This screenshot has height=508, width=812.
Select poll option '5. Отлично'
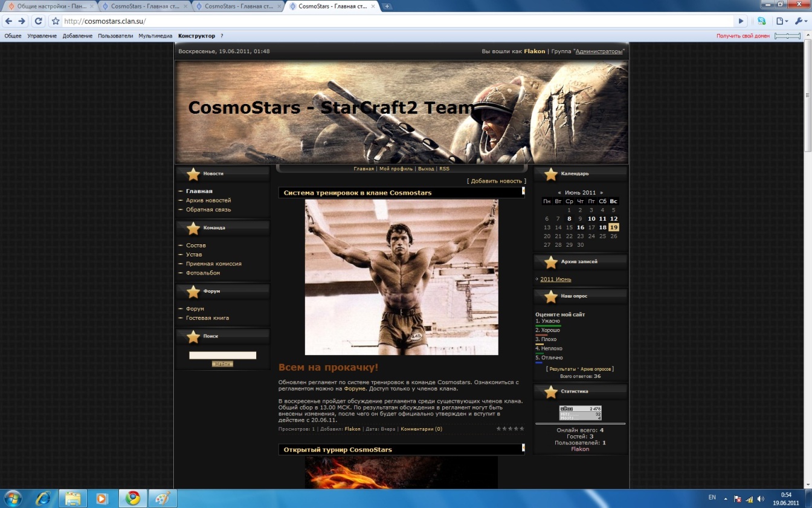click(549, 357)
